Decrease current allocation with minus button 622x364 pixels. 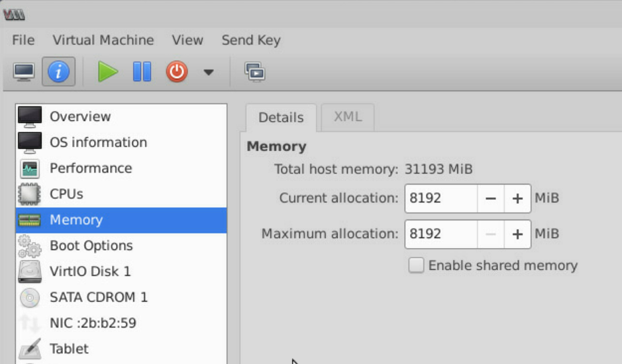(x=490, y=199)
